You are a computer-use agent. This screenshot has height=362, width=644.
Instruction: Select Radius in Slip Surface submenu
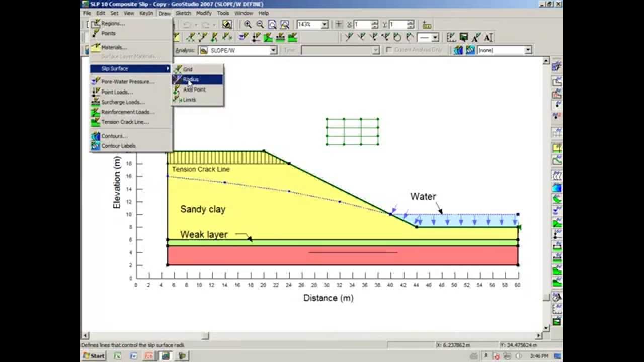click(x=198, y=79)
